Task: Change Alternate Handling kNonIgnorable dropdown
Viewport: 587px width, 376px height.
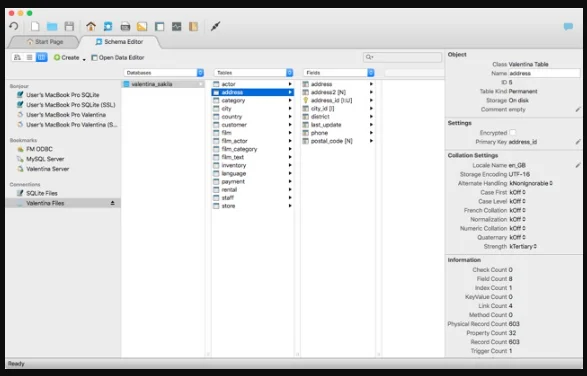Action: click(x=531, y=183)
